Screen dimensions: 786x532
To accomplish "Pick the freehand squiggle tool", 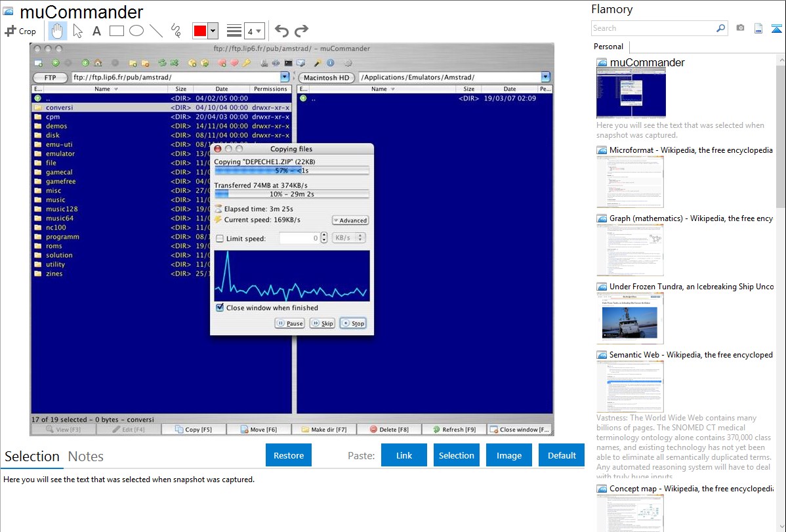I will click(x=176, y=31).
